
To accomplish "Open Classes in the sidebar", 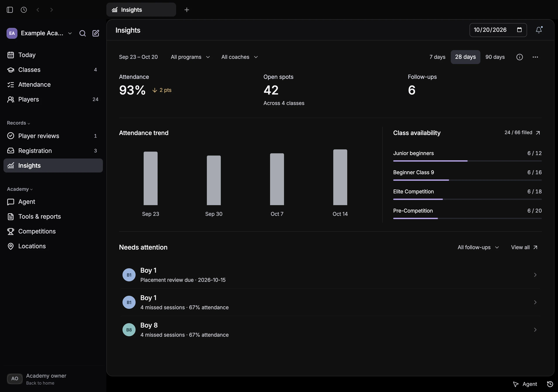I will click(x=53, y=70).
